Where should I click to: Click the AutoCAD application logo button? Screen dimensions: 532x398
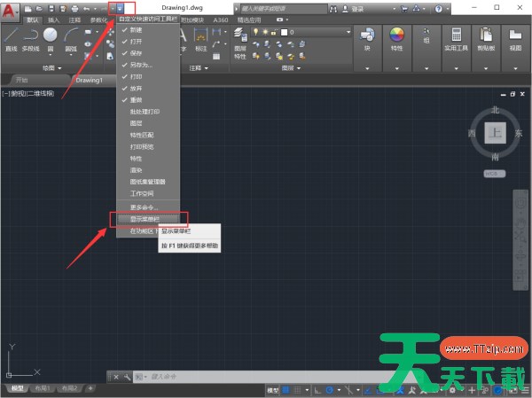click(10, 8)
